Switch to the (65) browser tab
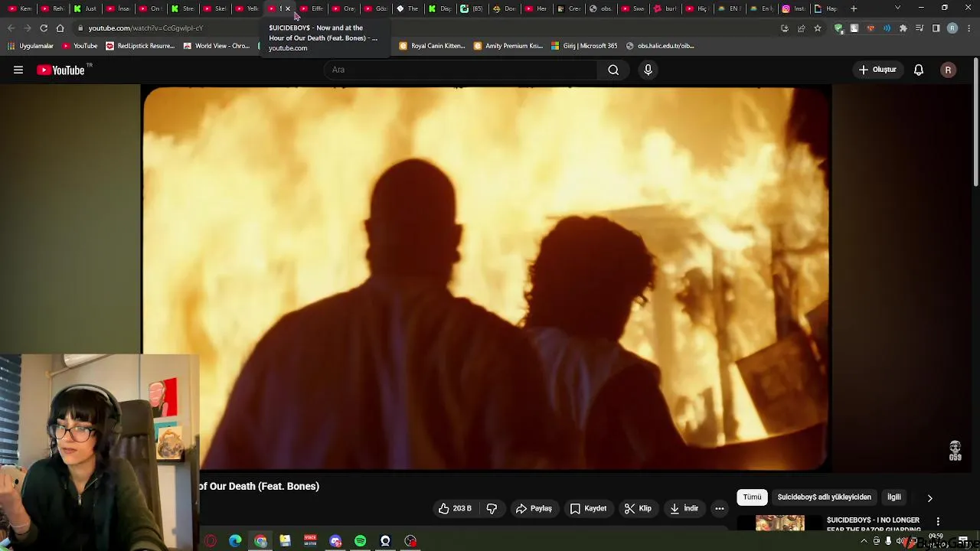Image resolution: width=980 pixels, height=551 pixels. 471,8
